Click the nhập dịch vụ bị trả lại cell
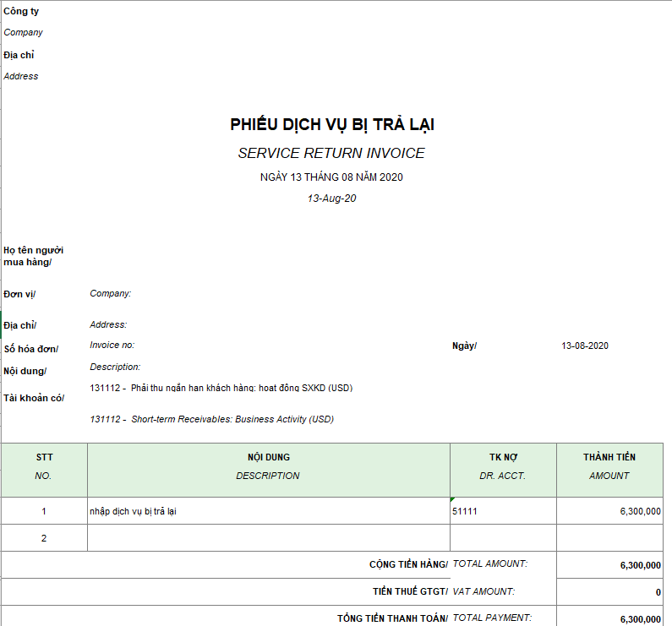Image resolution: width=672 pixels, height=626 pixels. click(x=134, y=511)
